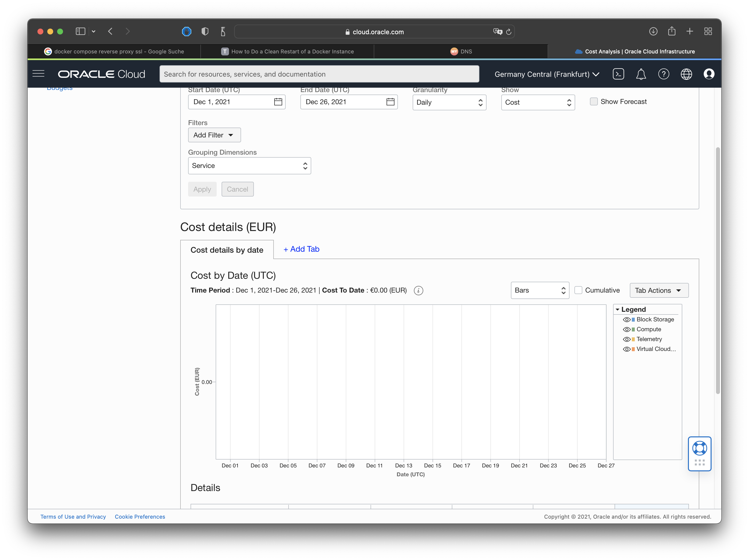Open the Show Cost dropdown
Screen dimensions: 749x560
[x=538, y=102]
